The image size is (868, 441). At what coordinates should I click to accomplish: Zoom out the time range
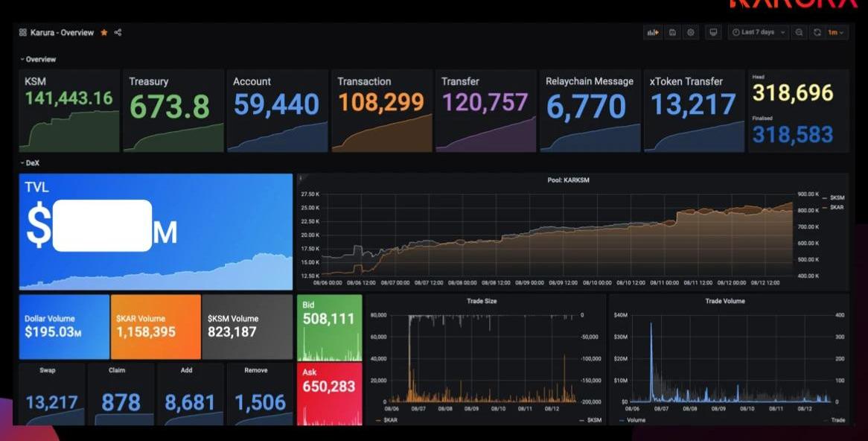[799, 33]
